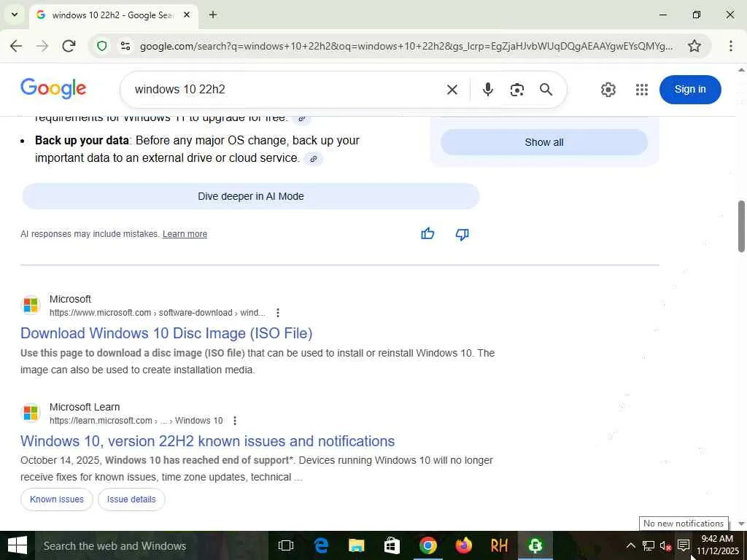Open the green app icon on the taskbar
This screenshot has height=560, width=747.
tap(535, 545)
